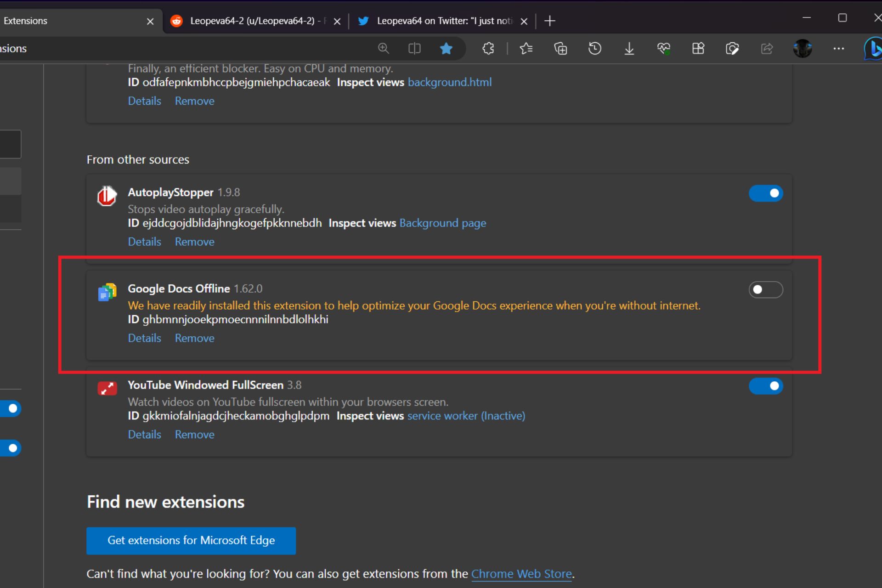Open Details for AutoplayStopper

point(145,242)
